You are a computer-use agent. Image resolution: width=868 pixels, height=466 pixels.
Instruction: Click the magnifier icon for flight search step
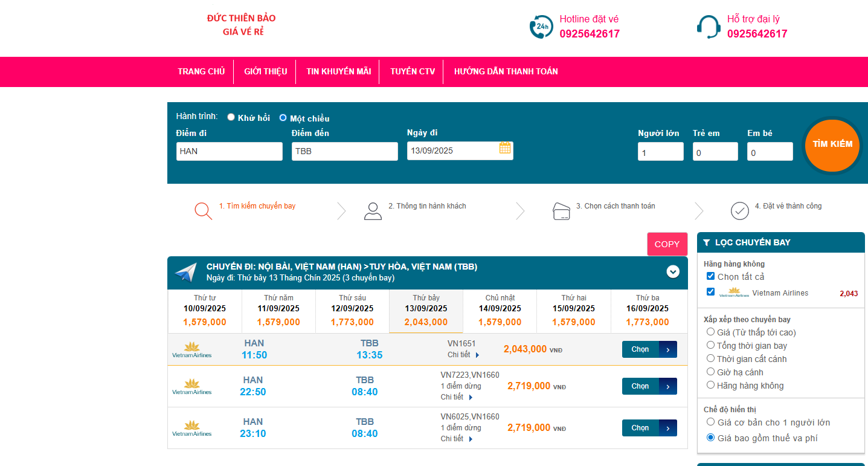[203, 210]
